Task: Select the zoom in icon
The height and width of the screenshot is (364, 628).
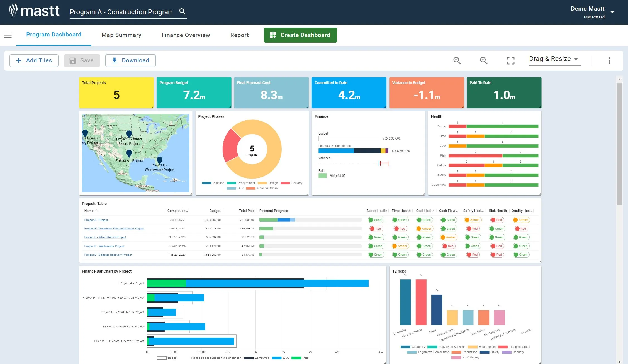Action: [x=484, y=60]
